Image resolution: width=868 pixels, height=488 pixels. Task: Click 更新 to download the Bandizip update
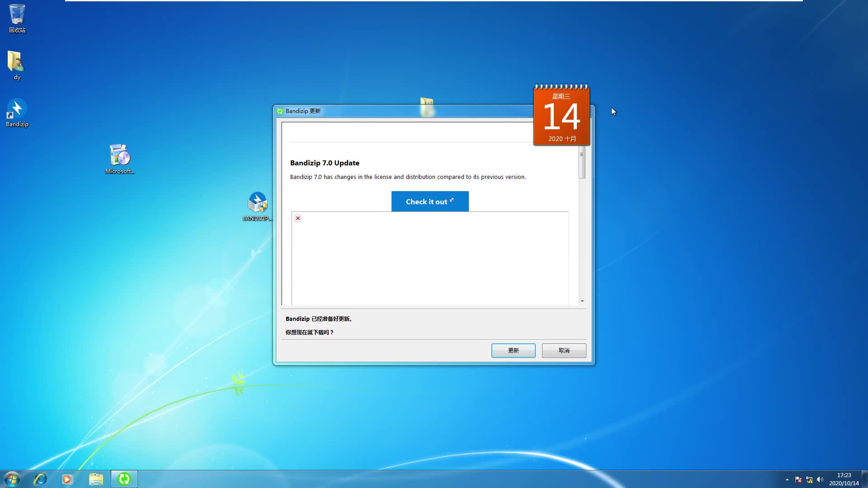point(513,350)
